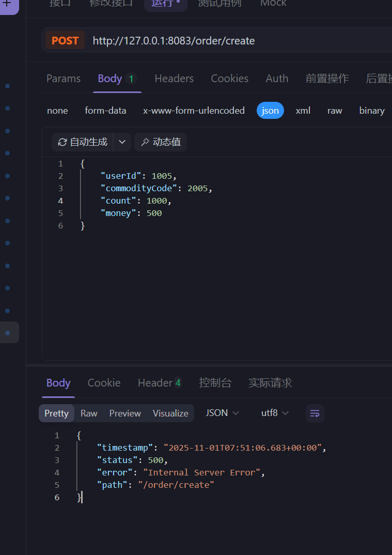Image resolution: width=392 pixels, height=555 pixels.
Task: Switch to the Headers tab
Action: point(174,79)
